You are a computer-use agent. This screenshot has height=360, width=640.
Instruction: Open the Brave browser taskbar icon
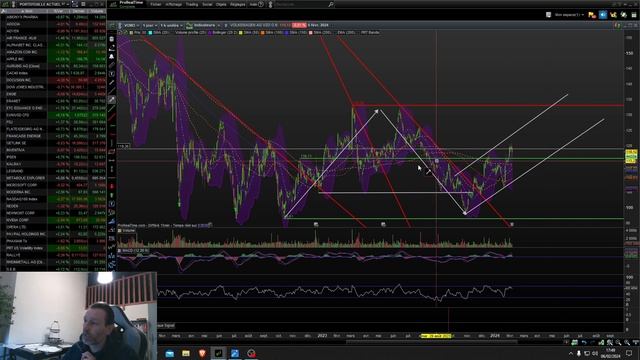tap(202, 353)
